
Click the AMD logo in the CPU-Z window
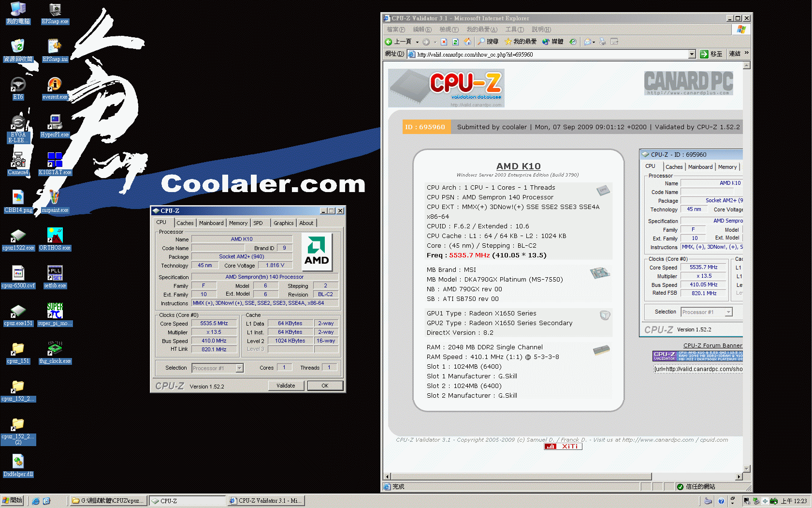pyautogui.click(x=317, y=252)
